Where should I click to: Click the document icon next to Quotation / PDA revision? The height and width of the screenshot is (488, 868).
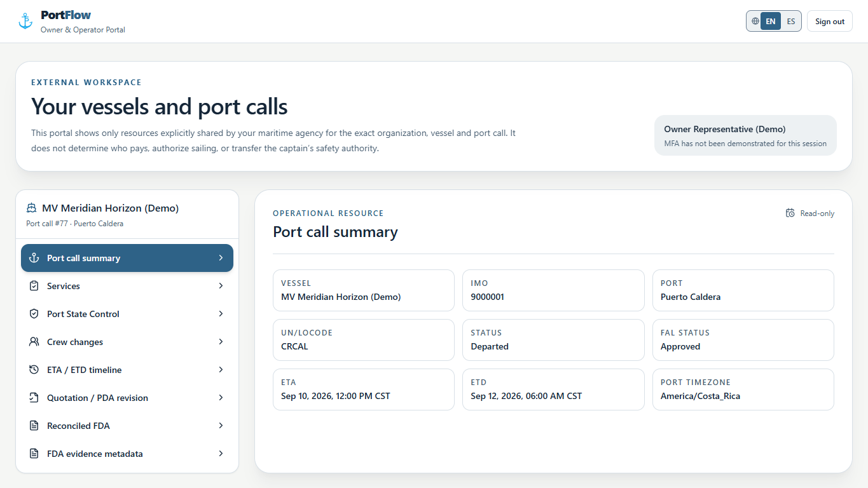pos(34,398)
